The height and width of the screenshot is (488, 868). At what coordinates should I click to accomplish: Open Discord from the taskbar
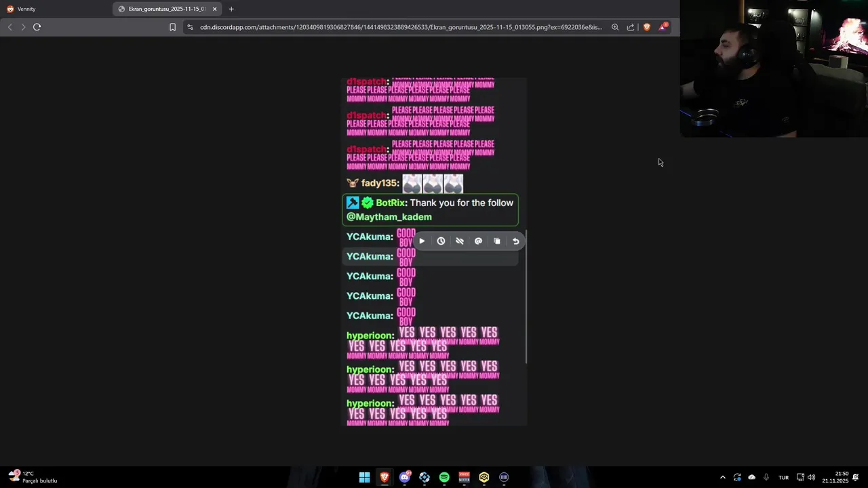(405, 477)
